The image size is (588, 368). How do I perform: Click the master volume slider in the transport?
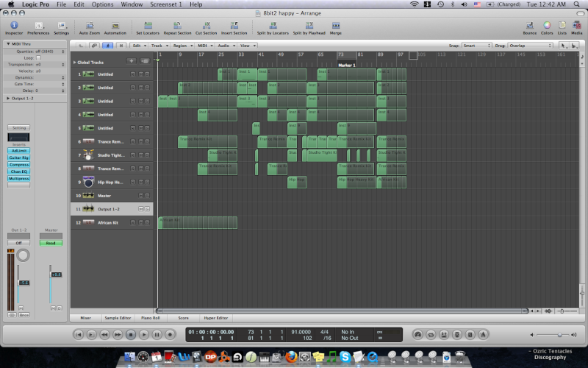pyautogui.click(x=553, y=335)
